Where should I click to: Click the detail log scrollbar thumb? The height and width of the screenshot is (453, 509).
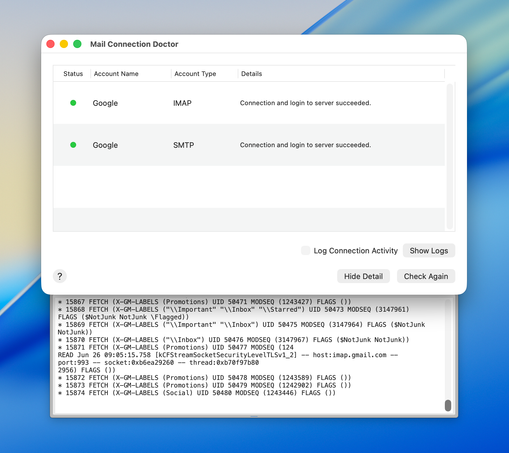click(x=448, y=405)
